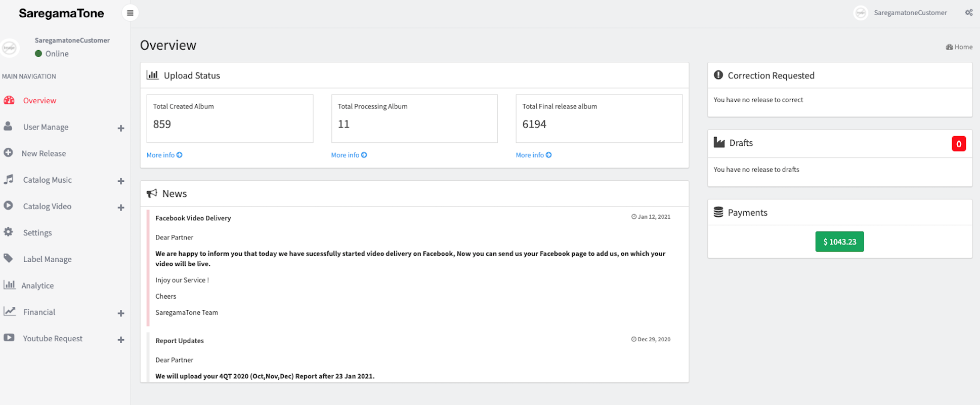This screenshot has height=405, width=980.
Task: Open More info for Total Processing Album
Action: click(x=349, y=155)
